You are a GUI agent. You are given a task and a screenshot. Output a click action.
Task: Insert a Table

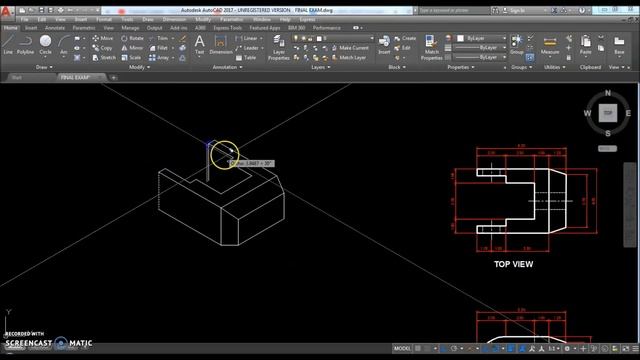246,58
